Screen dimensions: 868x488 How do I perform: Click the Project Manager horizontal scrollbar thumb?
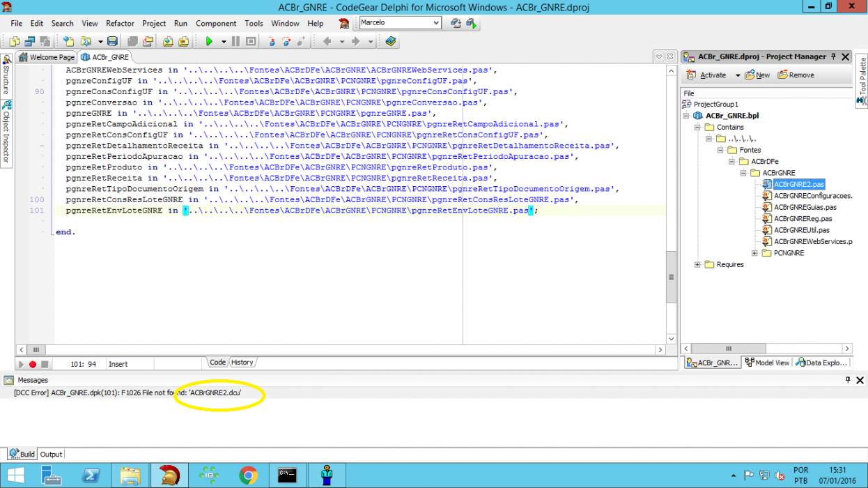tap(729, 349)
